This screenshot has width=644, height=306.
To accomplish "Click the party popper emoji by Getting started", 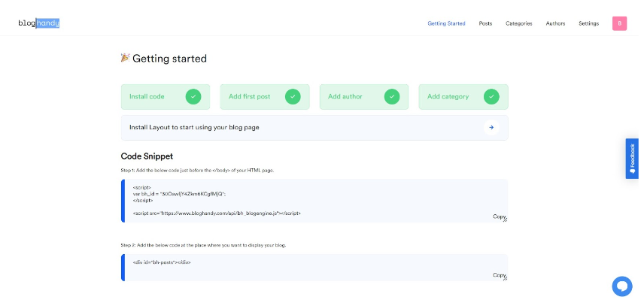I will pyautogui.click(x=126, y=58).
